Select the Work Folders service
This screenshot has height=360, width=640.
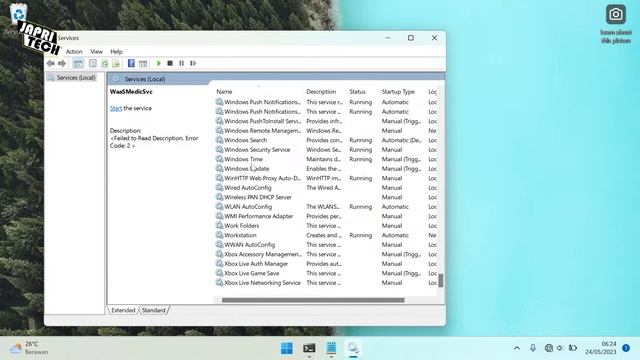pos(327,226)
